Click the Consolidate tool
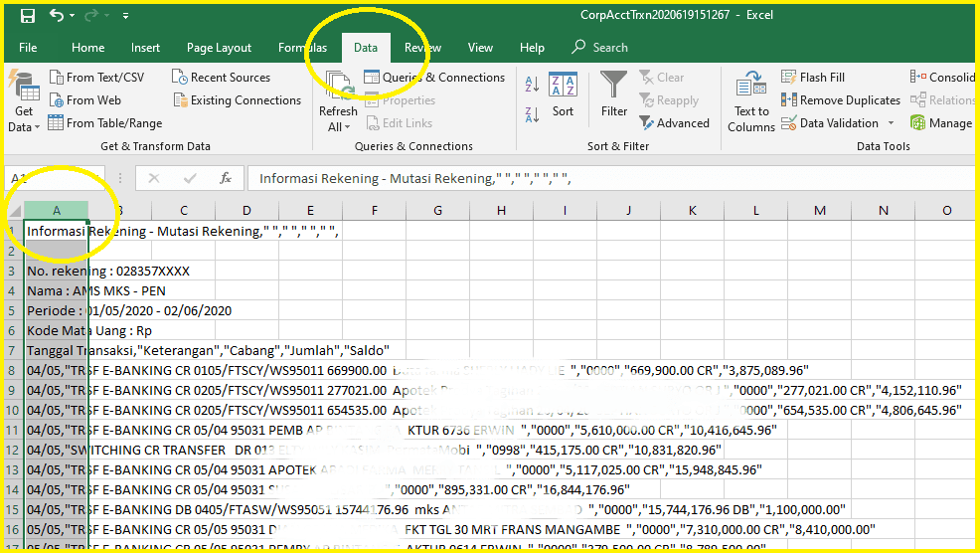Image resolution: width=980 pixels, height=553 pixels. pos(942,78)
